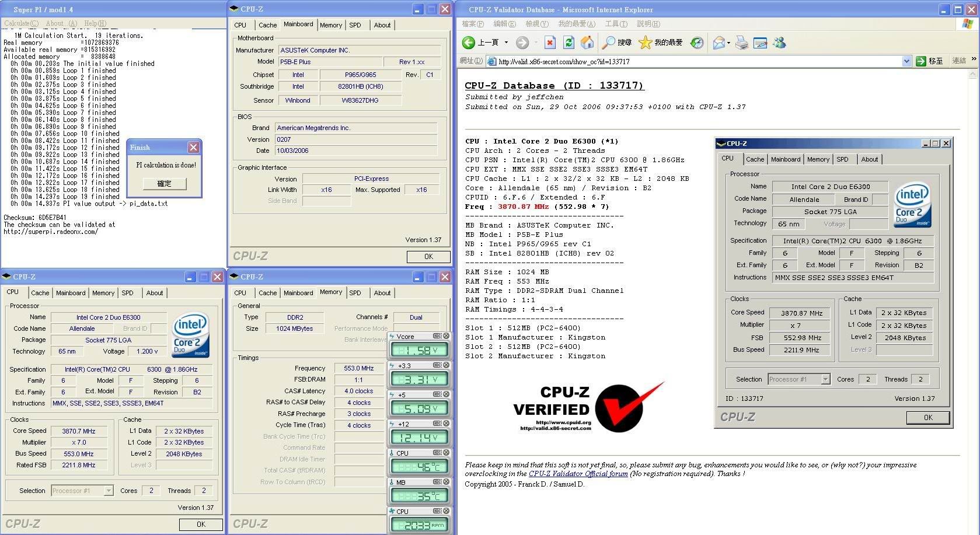Viewport: 980px width, 535px height.
Task: Open the Messenger people icon in IE
Action: 779,43
